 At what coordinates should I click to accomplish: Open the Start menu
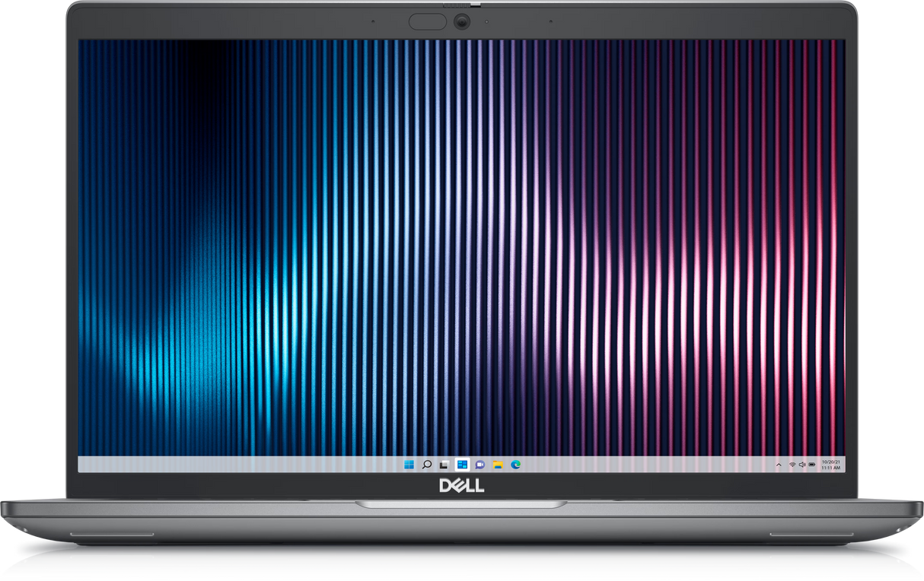point(409,464)
